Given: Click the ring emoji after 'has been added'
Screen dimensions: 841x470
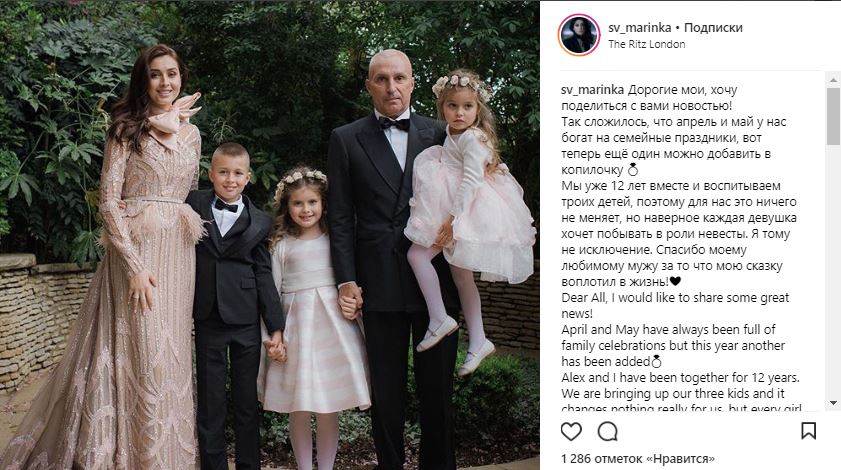Looking at the screenshot, I should 656,362.
